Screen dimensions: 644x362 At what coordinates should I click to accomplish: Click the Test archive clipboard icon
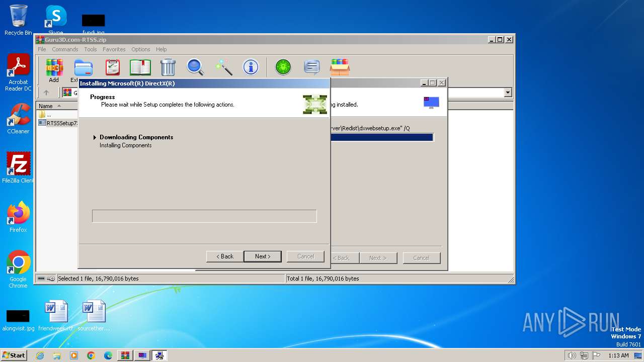pos(112,67)
